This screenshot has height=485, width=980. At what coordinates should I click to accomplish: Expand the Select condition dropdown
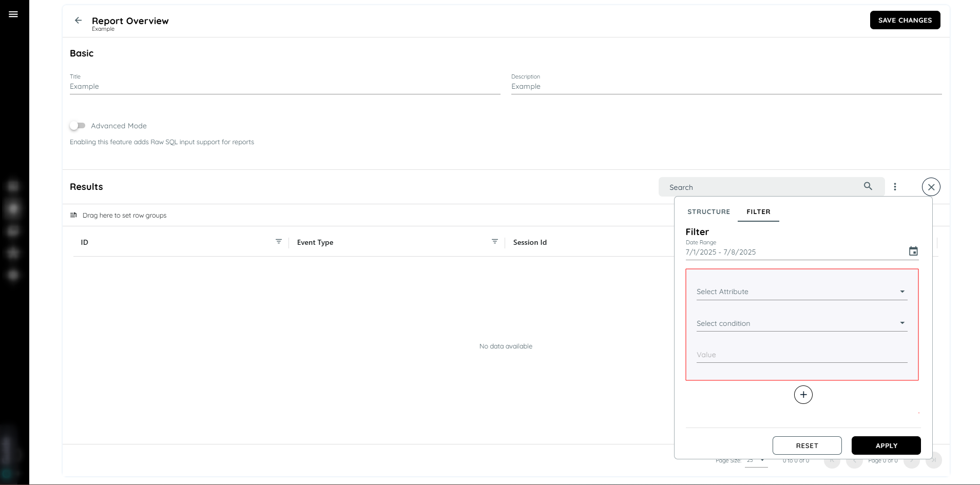(x=801, y=323)
